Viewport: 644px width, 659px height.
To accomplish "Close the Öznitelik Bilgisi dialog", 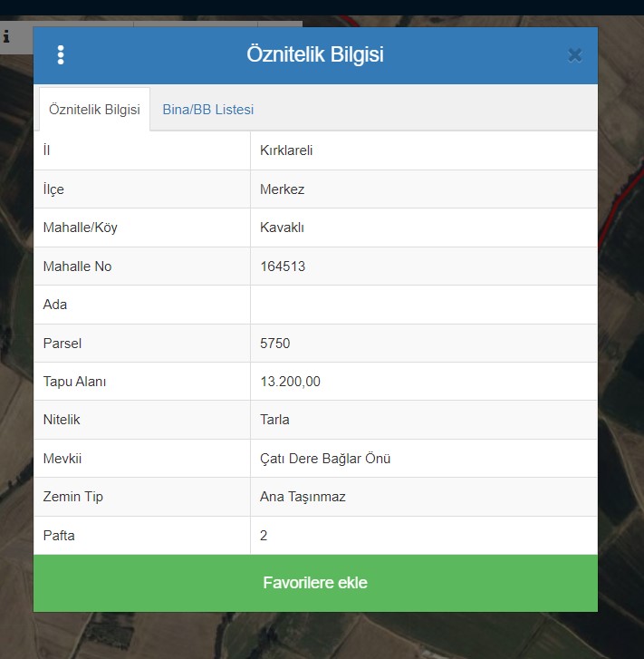I will point(574,55).
